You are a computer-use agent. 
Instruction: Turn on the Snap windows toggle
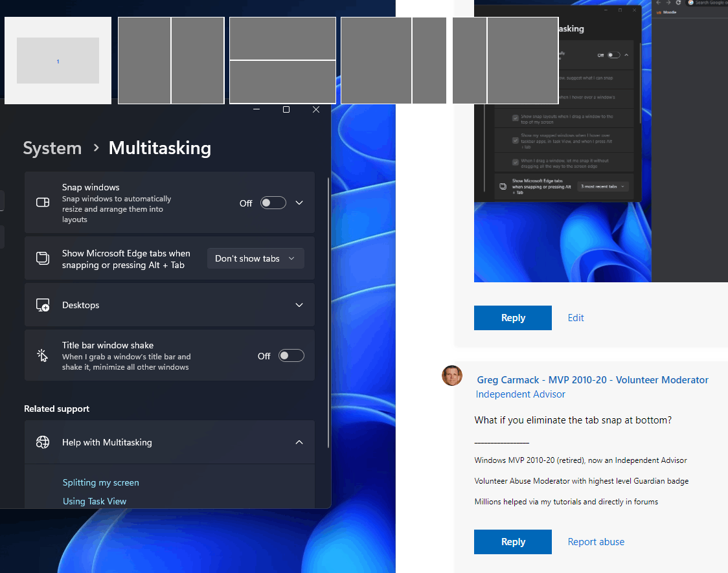pyautogui.click(x=273, y=203)
